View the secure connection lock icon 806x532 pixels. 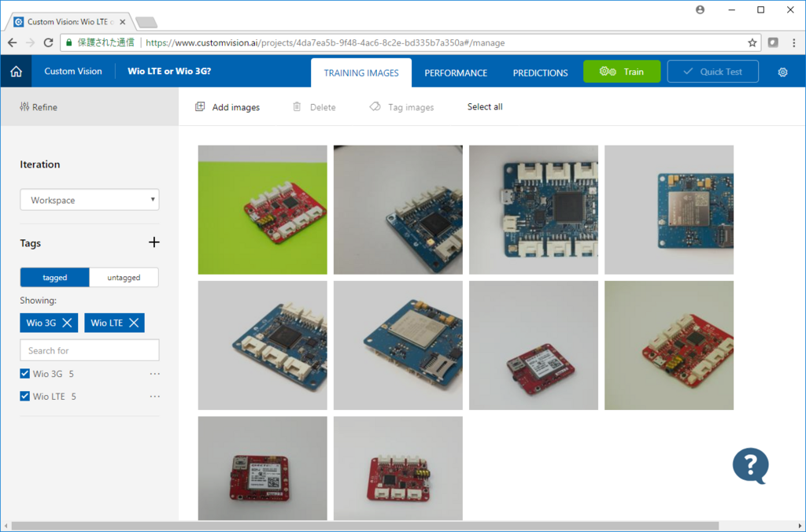click(x=69, y=42)
